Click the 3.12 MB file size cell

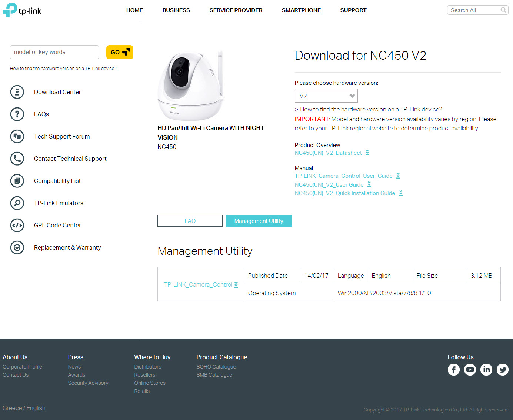click(x=483, y=276)
